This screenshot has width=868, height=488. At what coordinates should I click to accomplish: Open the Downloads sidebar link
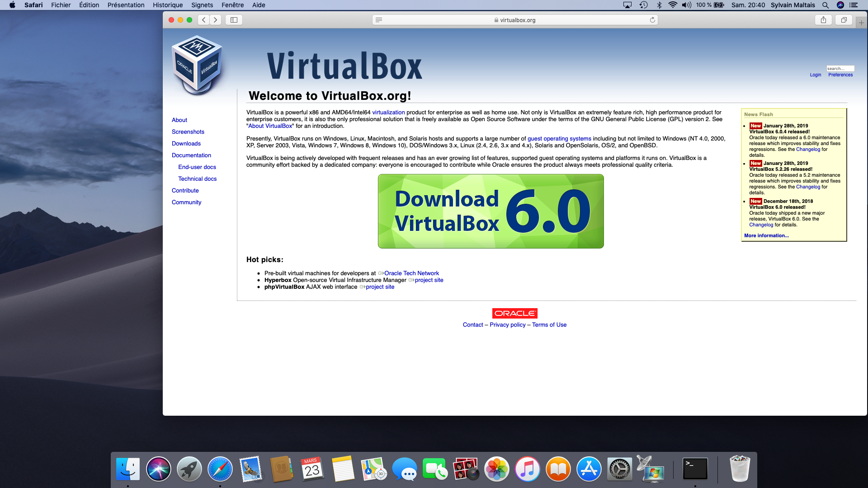186,143
